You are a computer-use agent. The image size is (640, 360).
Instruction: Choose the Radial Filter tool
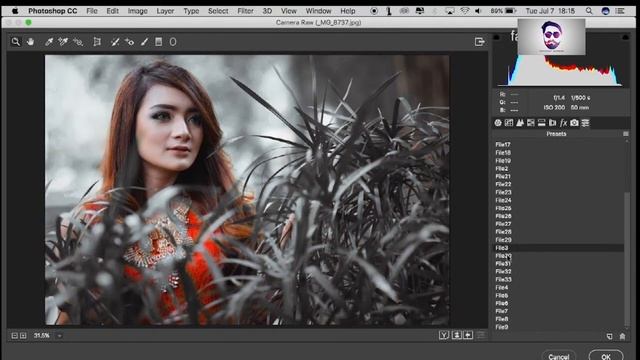[x=173, y=42]
